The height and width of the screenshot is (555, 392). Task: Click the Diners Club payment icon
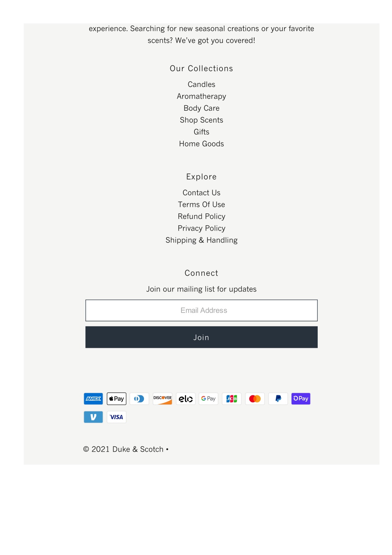tap(139, 399)
